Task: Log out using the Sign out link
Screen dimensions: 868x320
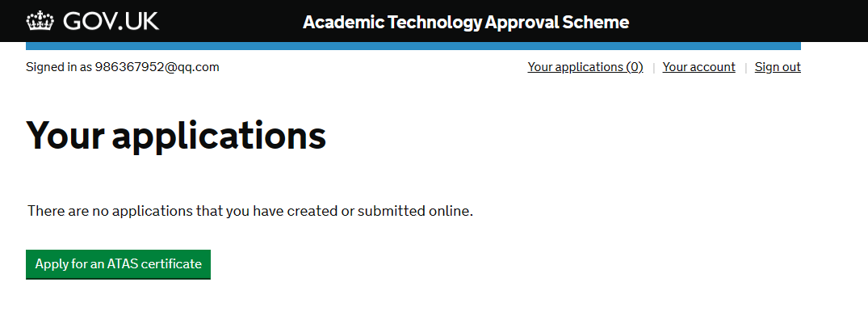Action: pyautogui.click(x=778, y=67)
